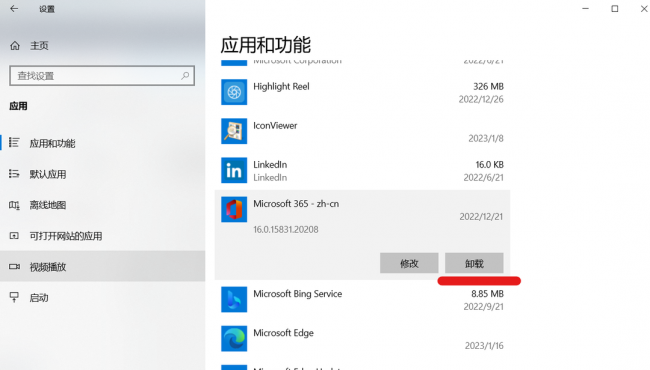650x370 pixels.
Task: Minimize the Settings window
Action: coord(585,9)
